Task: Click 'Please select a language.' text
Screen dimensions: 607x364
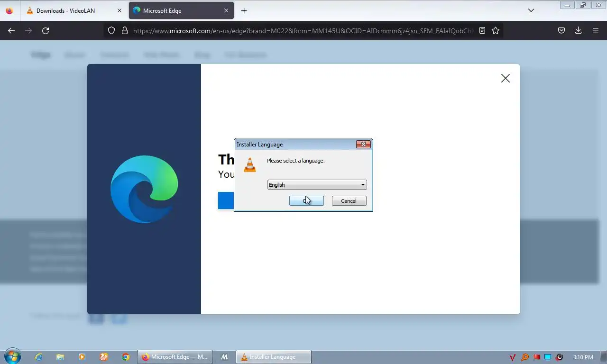Action: 296,161
